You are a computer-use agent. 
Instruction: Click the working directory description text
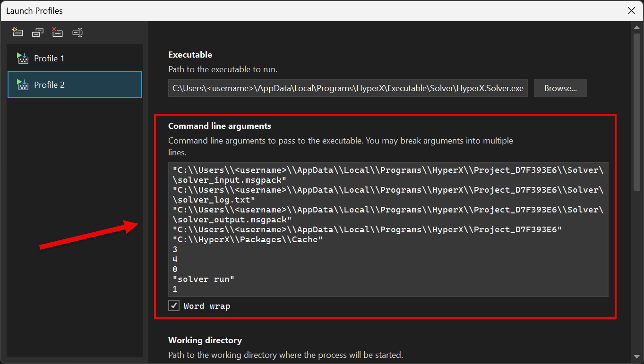click(x=285, y=355)
